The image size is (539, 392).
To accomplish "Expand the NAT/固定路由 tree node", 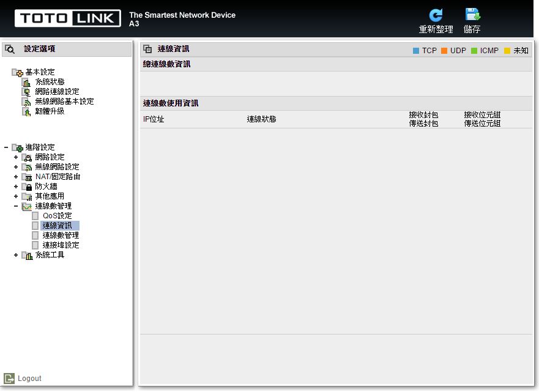I will (16, 177).
